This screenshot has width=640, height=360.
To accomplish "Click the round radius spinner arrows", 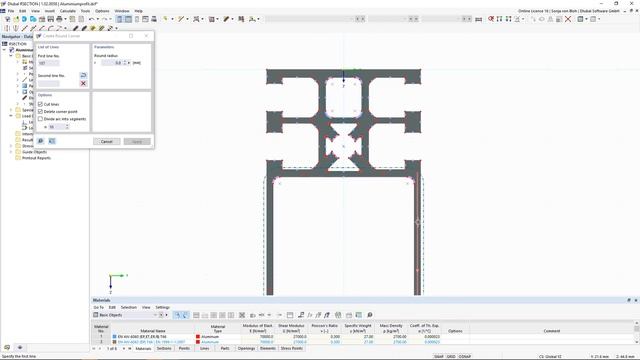I will tap(125, 63).
